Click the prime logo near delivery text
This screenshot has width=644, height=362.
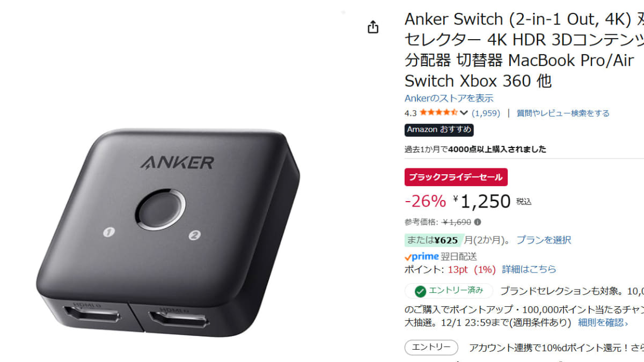421,256
